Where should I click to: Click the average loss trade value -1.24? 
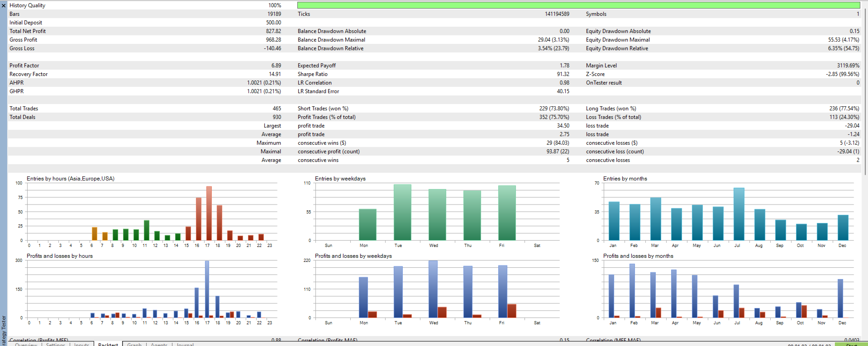[x=854, y=134]
